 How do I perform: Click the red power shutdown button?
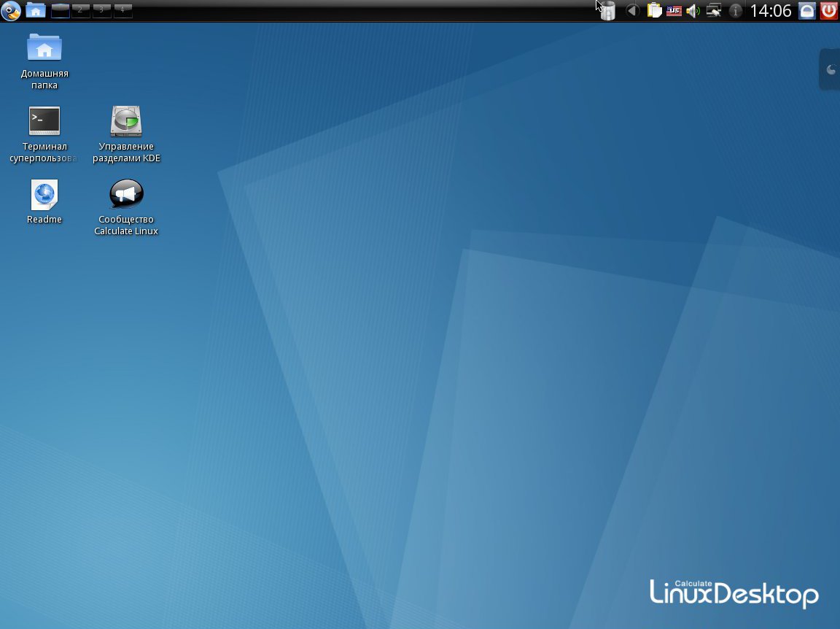pyautogui.click(x=828, y=11)
